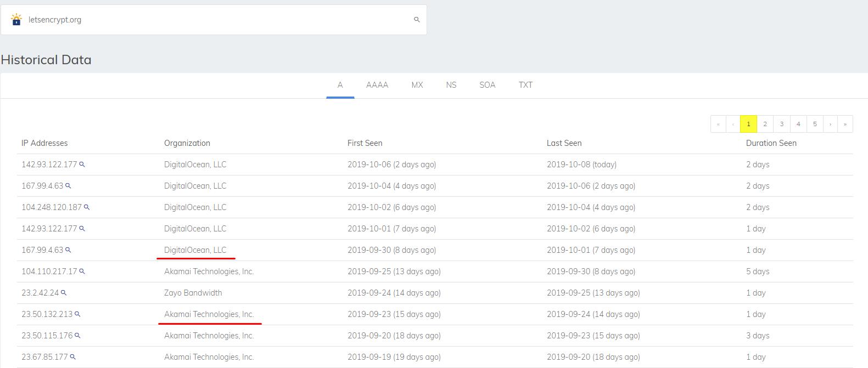Viewport: 868px width, 368px height.
Task: Jump to last page with » button
Action: [845, 124]
